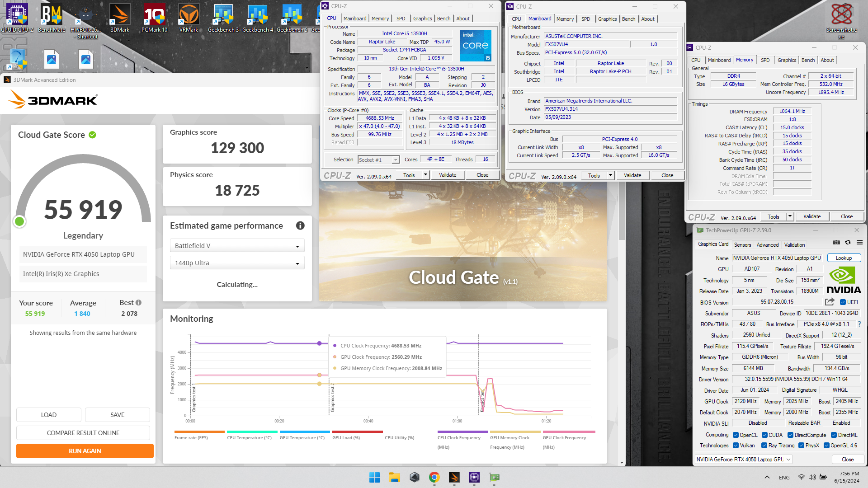868x488 pixels.
Task: Open Windows Start menu
Action: tap(375, 477)
